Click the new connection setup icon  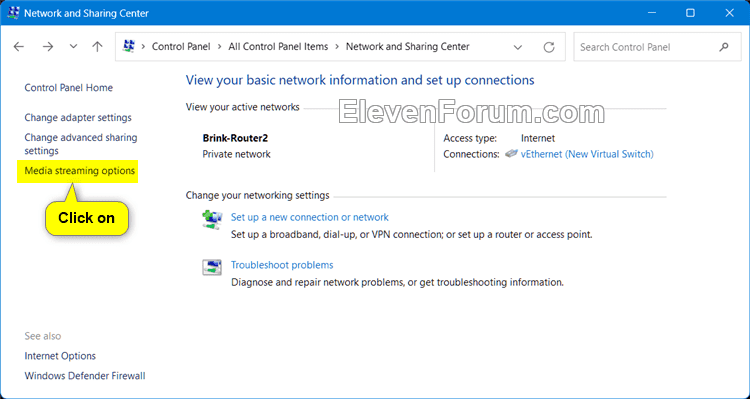[x=212, y=220]
